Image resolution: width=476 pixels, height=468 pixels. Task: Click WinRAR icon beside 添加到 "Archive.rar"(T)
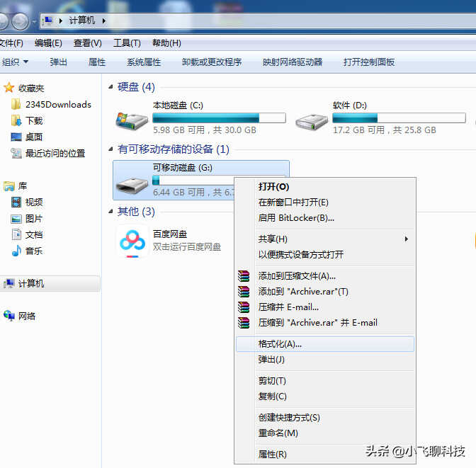coord(244,292)
